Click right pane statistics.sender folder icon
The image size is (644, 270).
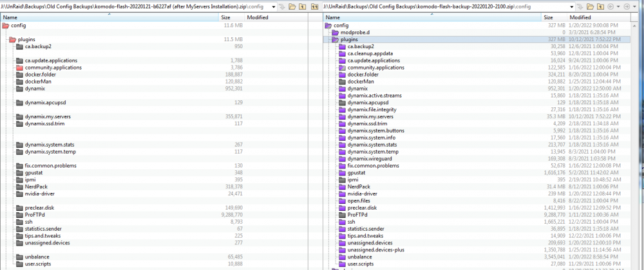(342, 229)
